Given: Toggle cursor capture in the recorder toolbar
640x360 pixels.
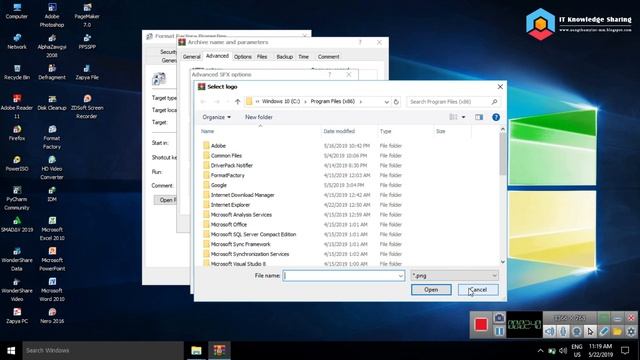Looking at the screenshot, I should point(590,331).
